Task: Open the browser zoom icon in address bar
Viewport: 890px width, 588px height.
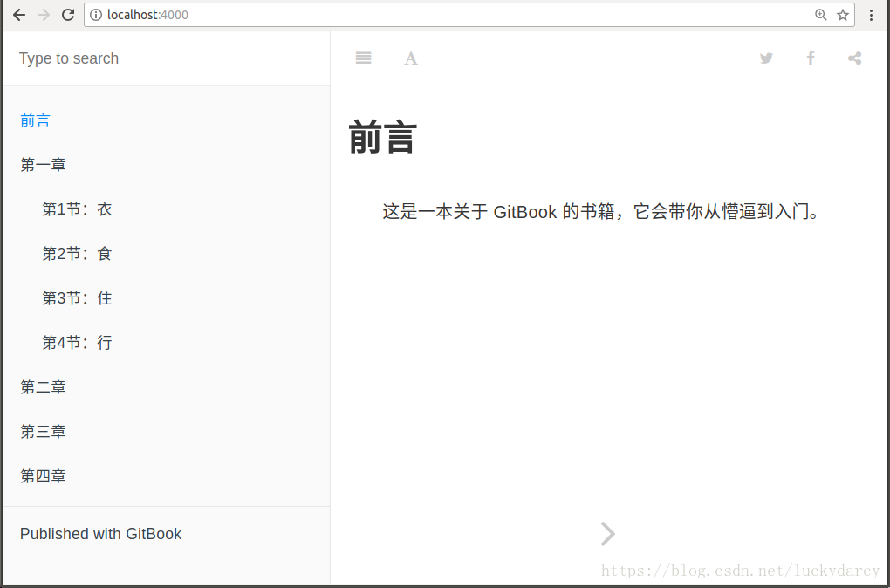Action: pos(821,15)
